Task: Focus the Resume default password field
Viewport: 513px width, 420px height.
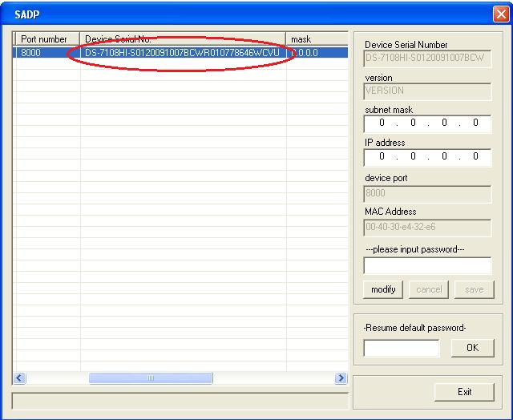Action: click(x=402, y=348)
